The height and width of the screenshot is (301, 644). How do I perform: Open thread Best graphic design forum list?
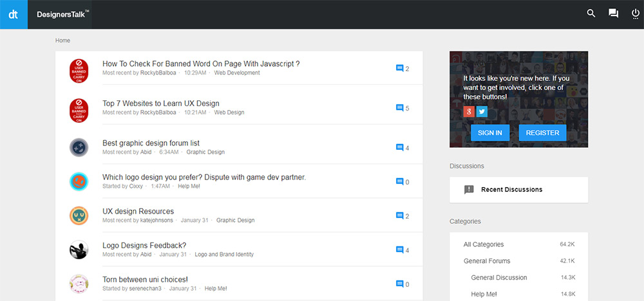pyautogui.click(x=151, y=143)
